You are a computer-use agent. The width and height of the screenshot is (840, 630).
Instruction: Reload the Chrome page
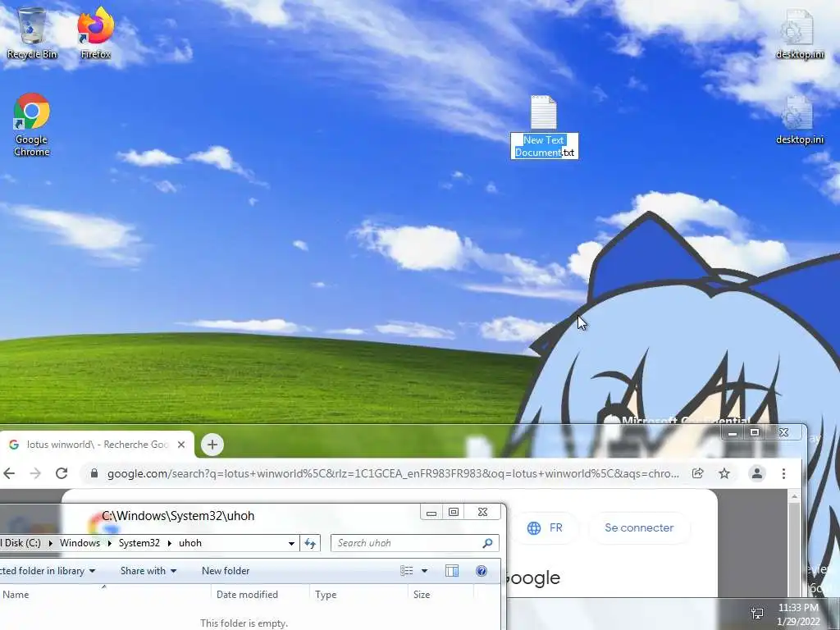(x=62, y=473)
